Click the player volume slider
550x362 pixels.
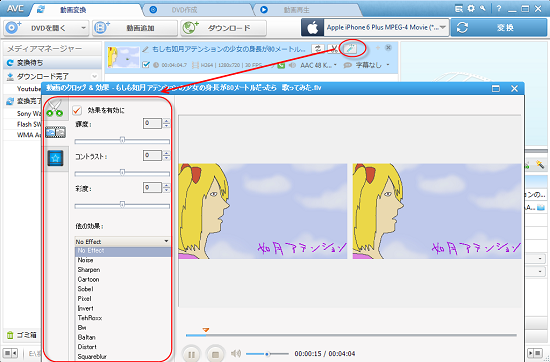(267, 354)
